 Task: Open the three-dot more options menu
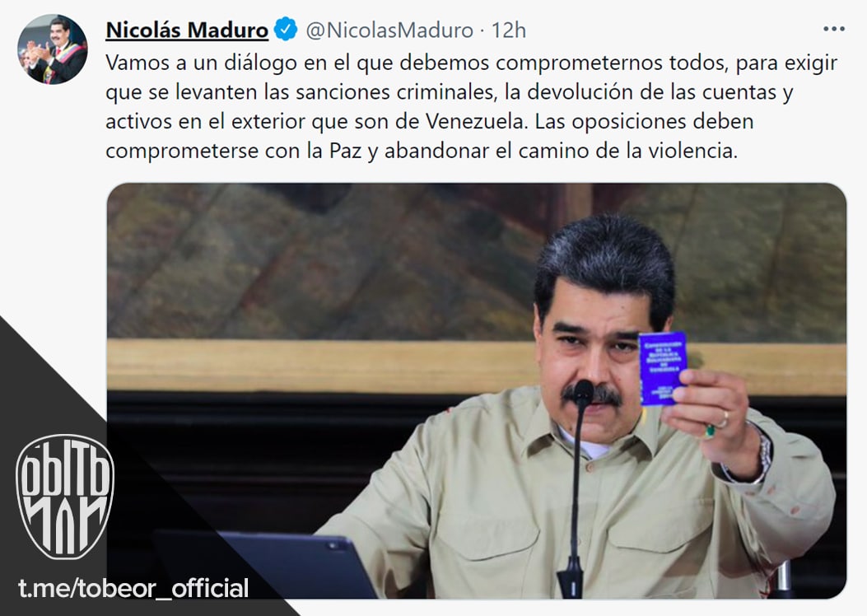pyautogui.click(x=834, y=29)
